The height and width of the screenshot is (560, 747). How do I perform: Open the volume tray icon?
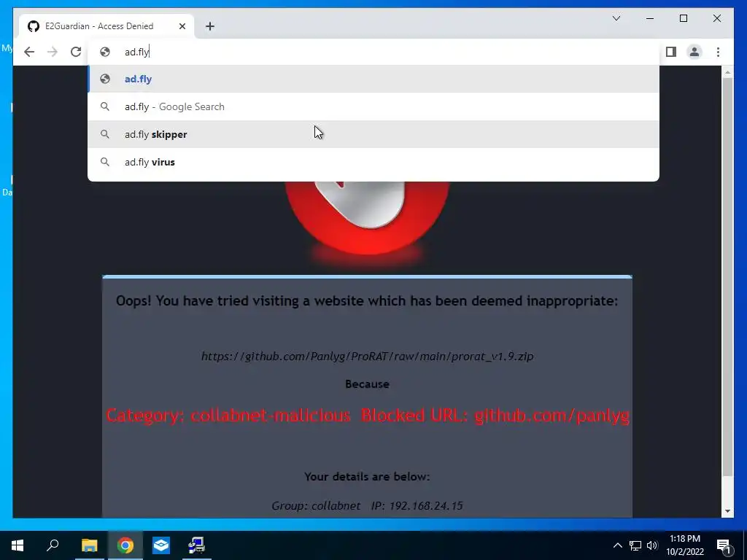652,545
